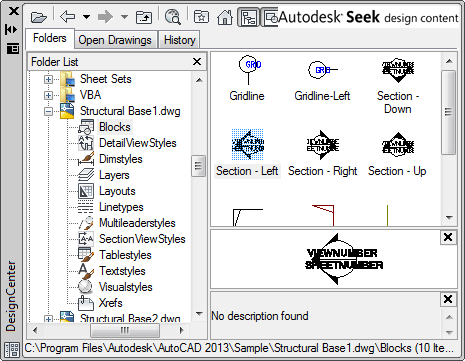
Task: Expand the Structural Base2.dwg node
Action: (48, 319)
